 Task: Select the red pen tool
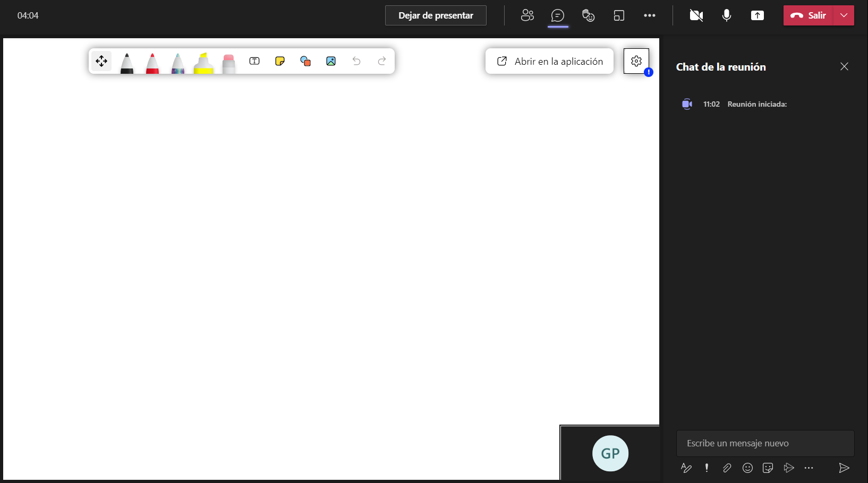click(152, 63)
